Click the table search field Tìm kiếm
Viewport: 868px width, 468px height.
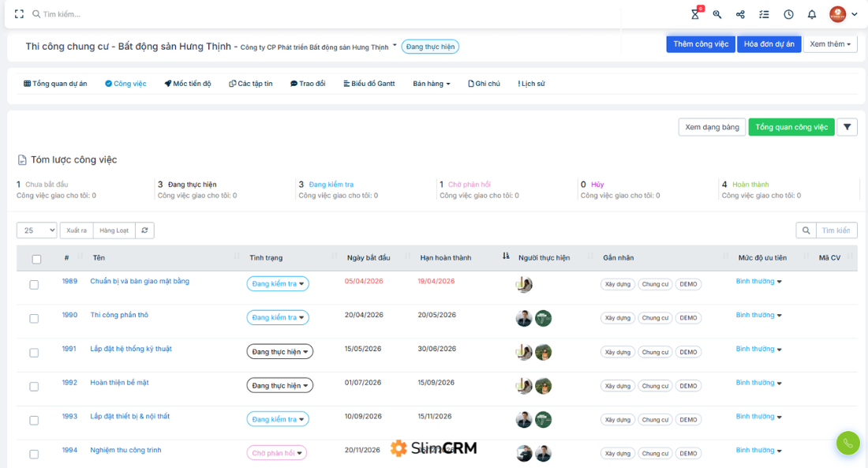(836, 230)
